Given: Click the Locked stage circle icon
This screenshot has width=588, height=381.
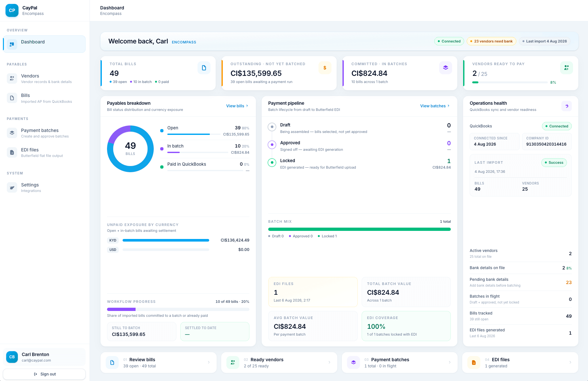Looking at the screenshot, I should point(272,162).
